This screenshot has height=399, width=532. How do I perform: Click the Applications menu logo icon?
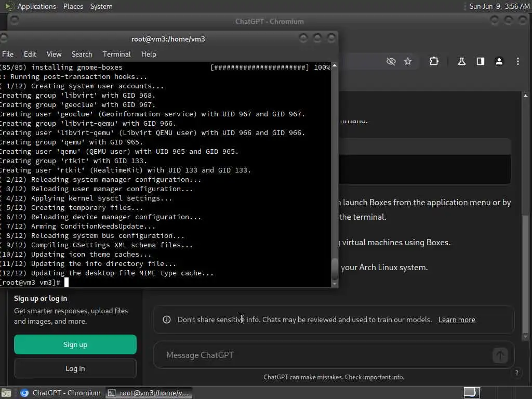[9, 6]
